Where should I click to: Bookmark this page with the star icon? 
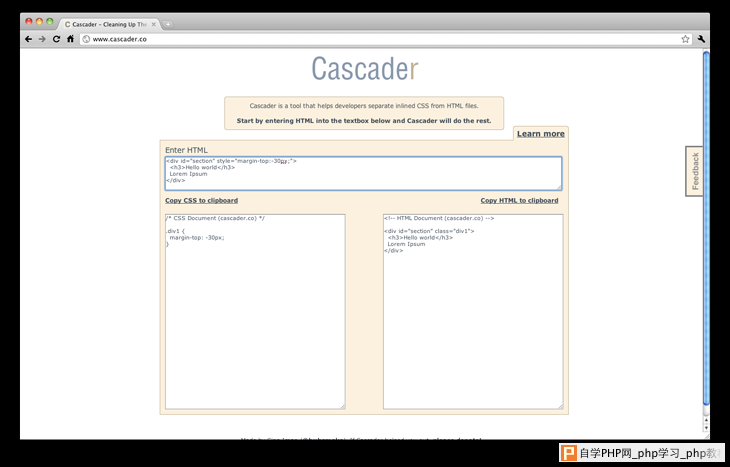[x=685, y=39]
